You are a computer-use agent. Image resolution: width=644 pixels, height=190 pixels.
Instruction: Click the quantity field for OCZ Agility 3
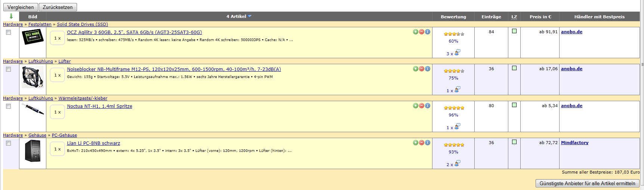58,38
